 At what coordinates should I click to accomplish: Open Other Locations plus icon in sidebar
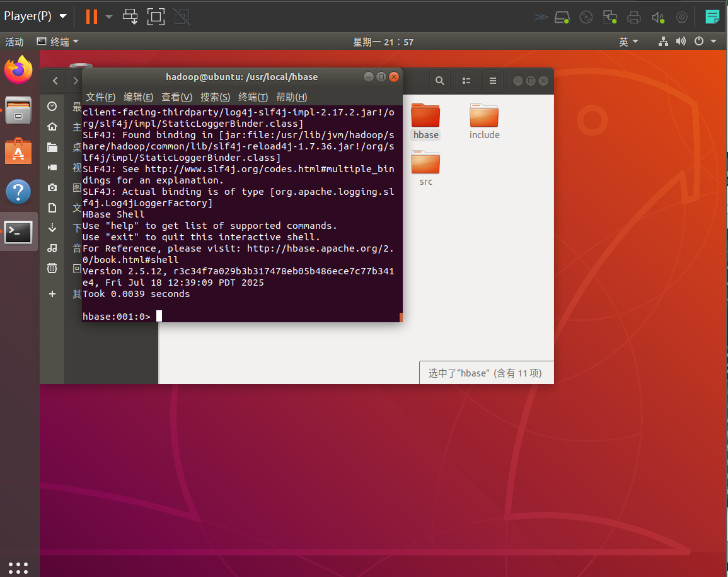(52, 294)
